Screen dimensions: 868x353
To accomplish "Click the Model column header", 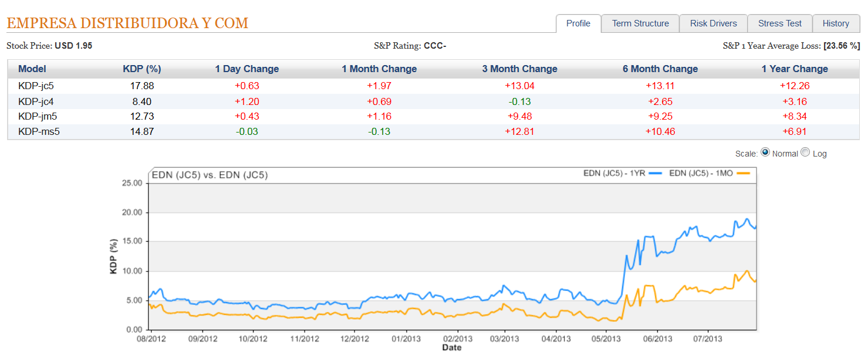I will pyautogui.click(x=32, y=69).
